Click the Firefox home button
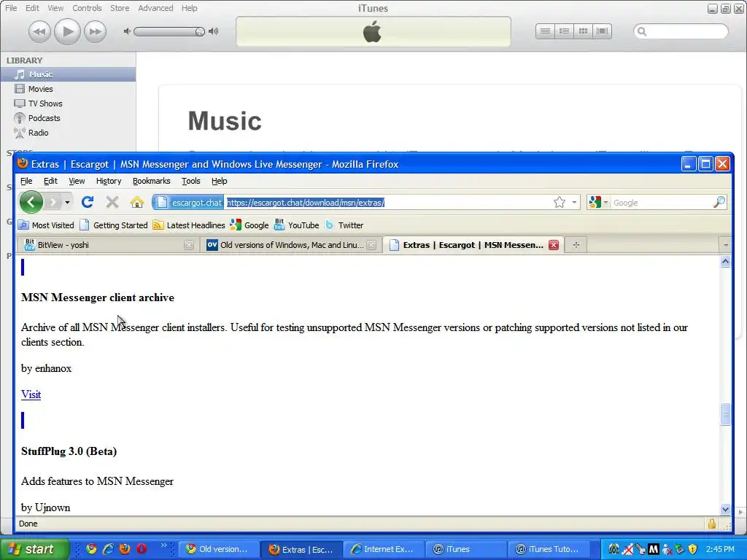Image resolution: width=747 pixels, height=560 pixels. tap(137, 203)
